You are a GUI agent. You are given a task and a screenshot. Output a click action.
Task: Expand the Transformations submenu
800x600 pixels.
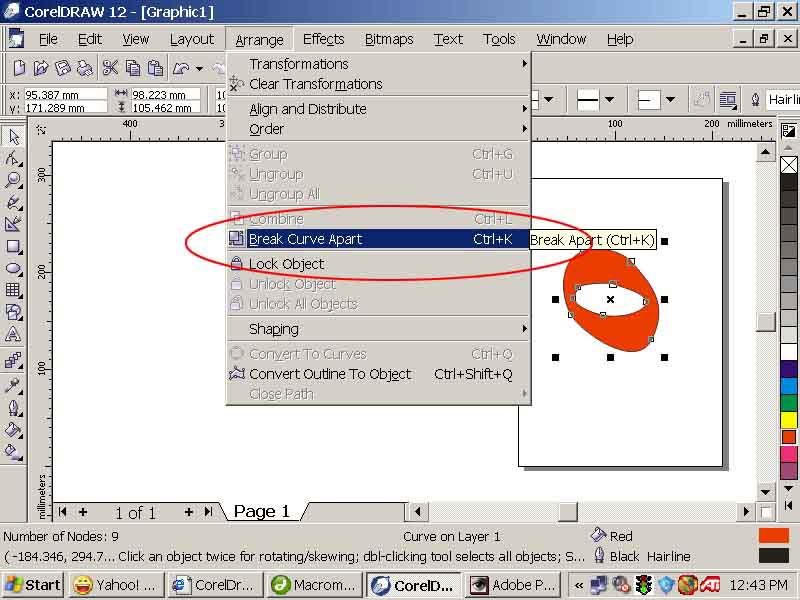[379, 64]
